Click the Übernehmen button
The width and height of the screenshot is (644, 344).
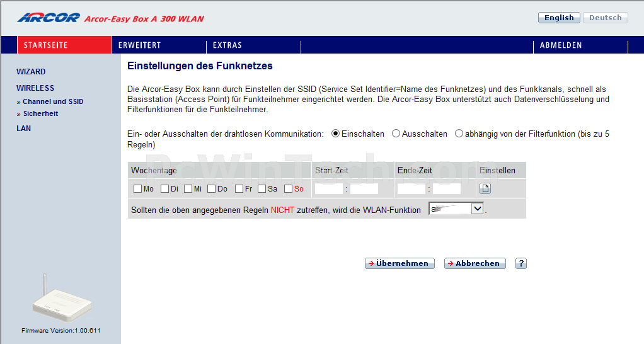click(x=400, y=263)
